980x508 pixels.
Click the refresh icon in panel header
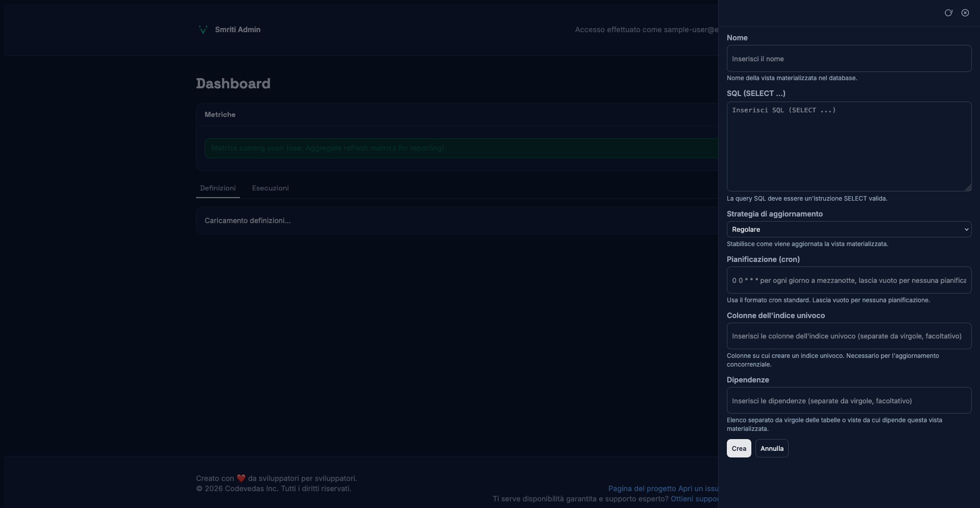point(948,13)
